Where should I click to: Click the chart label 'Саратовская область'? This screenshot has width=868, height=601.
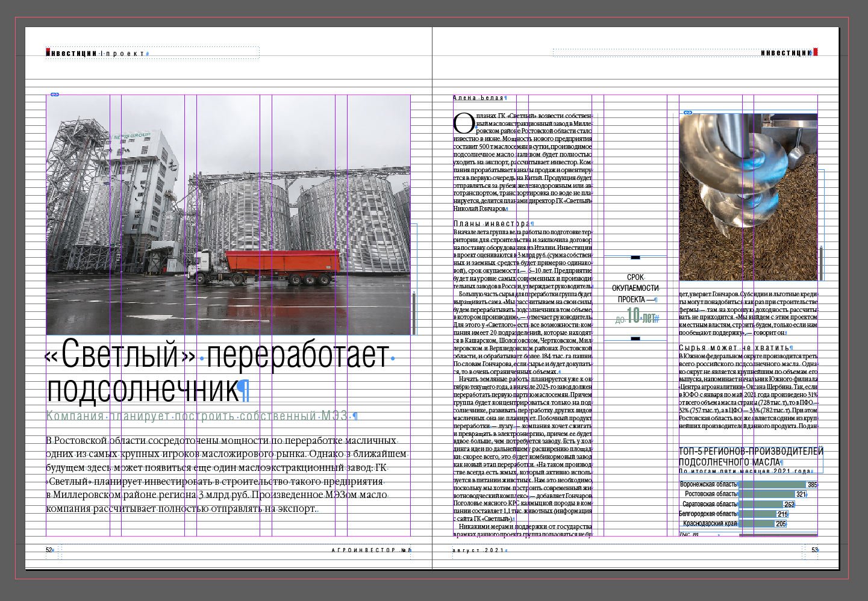click(x=709, y=504)
